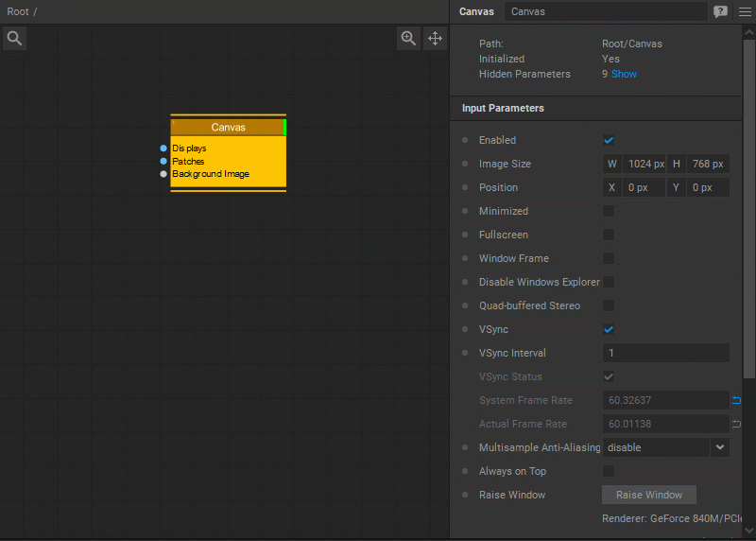Viewport: 756px width, 541px height.
Task: Click the Position Y field
Action: tap(708, 187)
